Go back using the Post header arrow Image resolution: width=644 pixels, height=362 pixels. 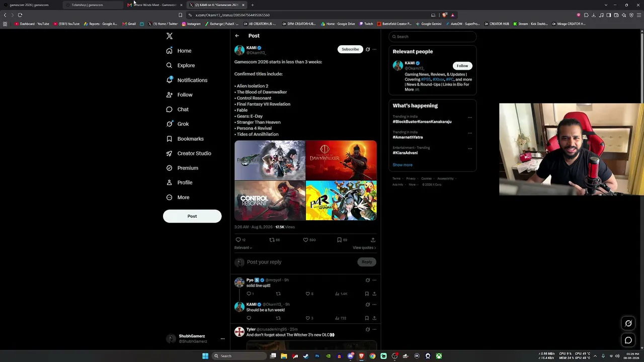click(237, 36)
